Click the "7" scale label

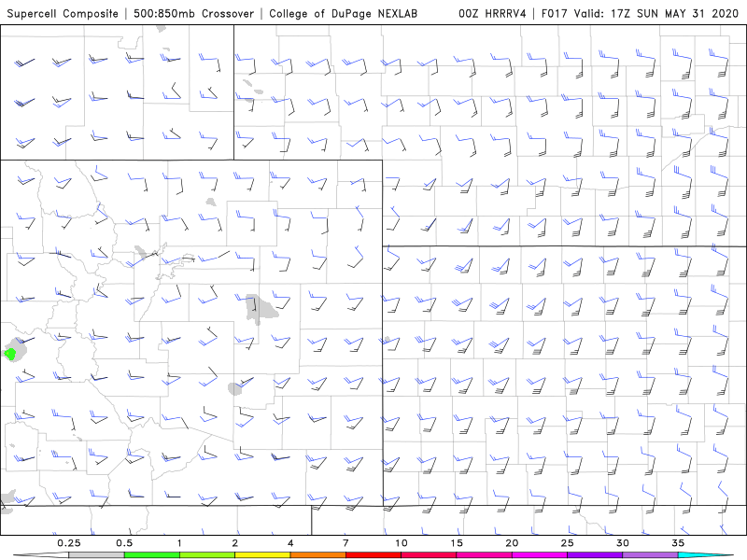tap(345, 543)
